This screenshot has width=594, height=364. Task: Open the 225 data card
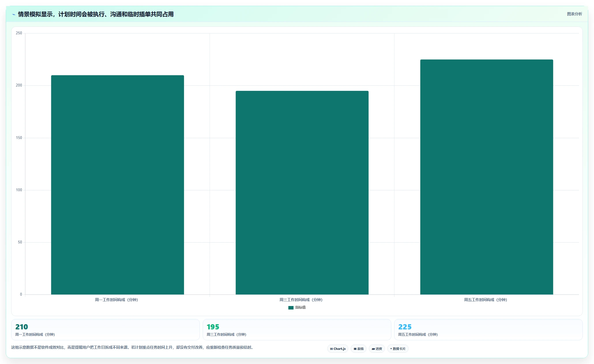pos(488,330)
